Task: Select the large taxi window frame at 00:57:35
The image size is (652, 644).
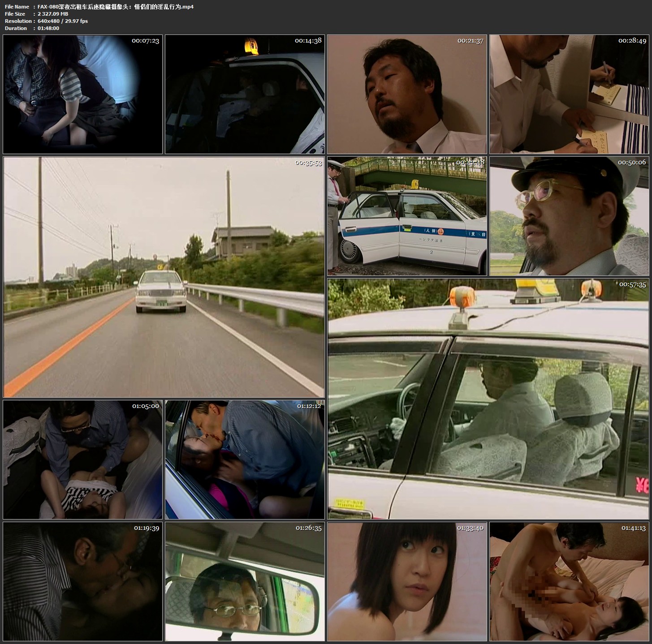Action: [488, 399]
